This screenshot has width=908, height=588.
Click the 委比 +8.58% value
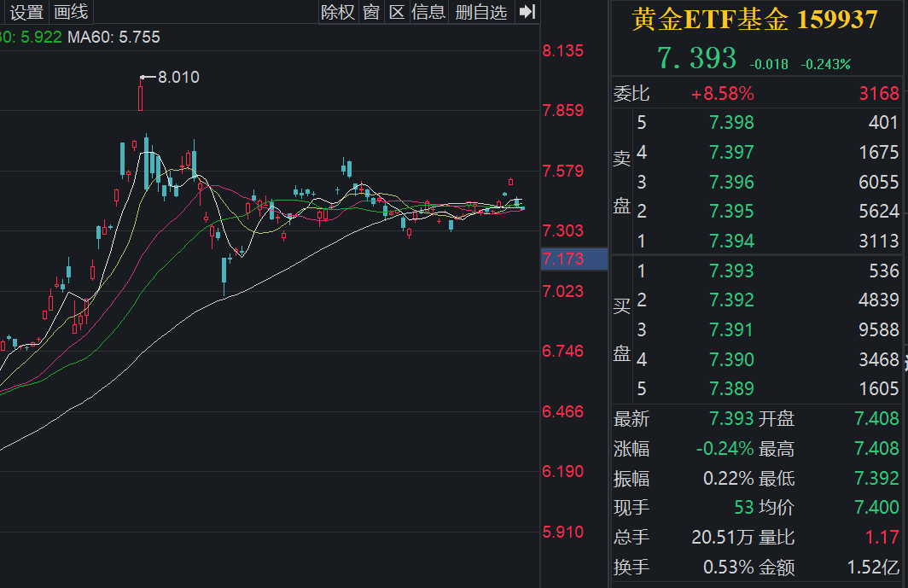pyautogui.click(x=723, y=94)
